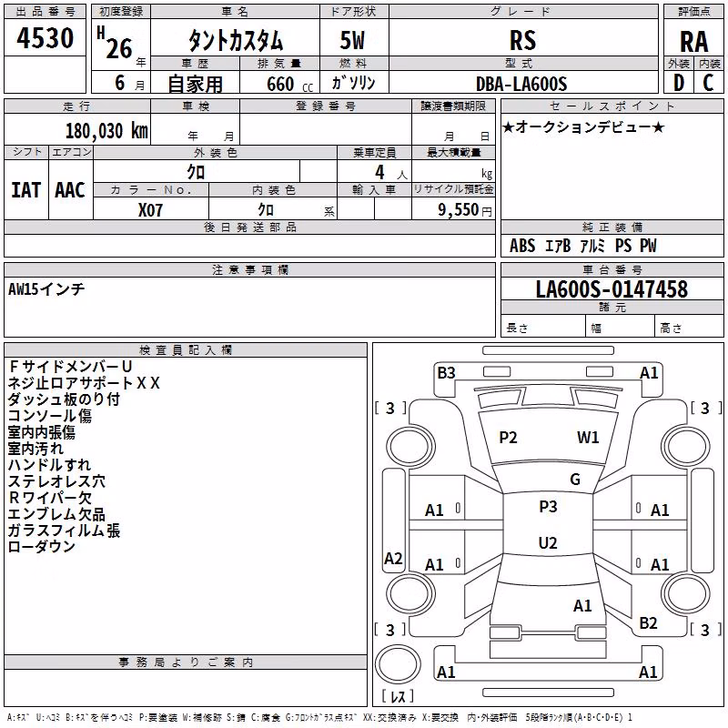728x728 pixels.
Task: Click the 後日発送部品 header
Action: (249, 227)
